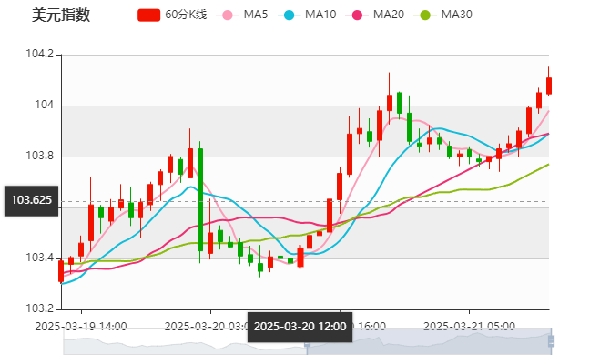Hide the MA5 moving average line
The width and height of the screenshot is (610, 364).
227,15
